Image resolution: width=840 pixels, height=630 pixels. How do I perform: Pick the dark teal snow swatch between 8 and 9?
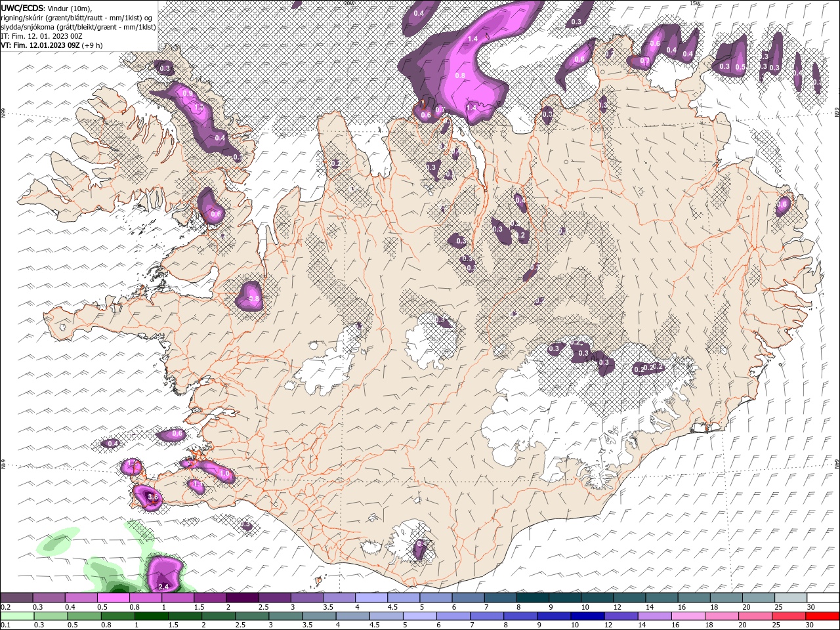pyautogui.click(x=532, y=598)
